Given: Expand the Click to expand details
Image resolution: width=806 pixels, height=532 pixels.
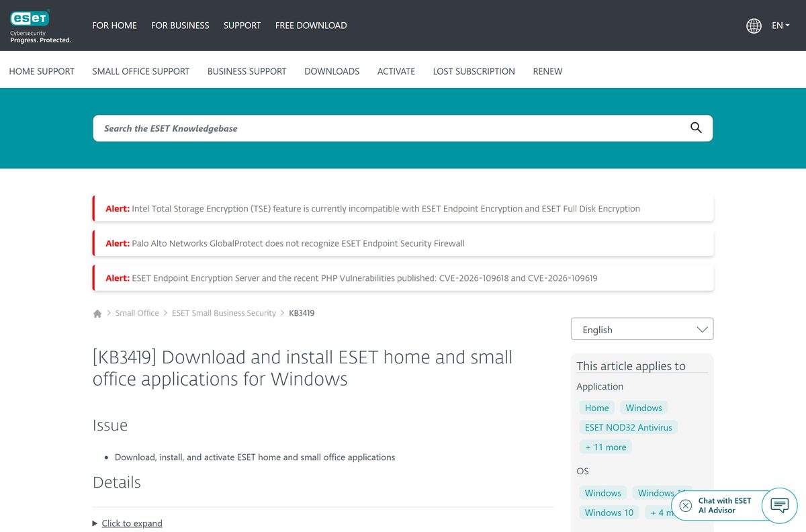Looking at the screenshot, I should (132, 523).
